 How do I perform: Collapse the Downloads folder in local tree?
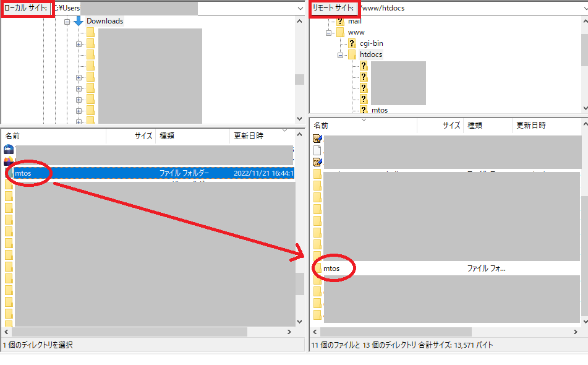pyautogui.click(x=67, y=22)
